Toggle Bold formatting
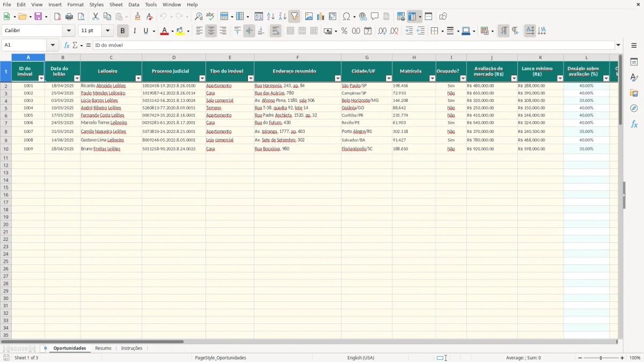Screen dimensions: 644x362 pyautogui.click(x=122, y=31)
